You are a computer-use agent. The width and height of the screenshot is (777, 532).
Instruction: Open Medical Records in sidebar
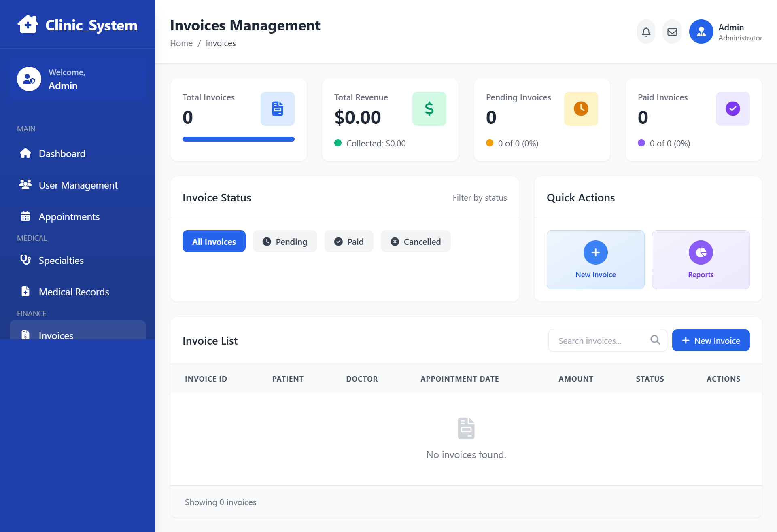click(74, 292)
